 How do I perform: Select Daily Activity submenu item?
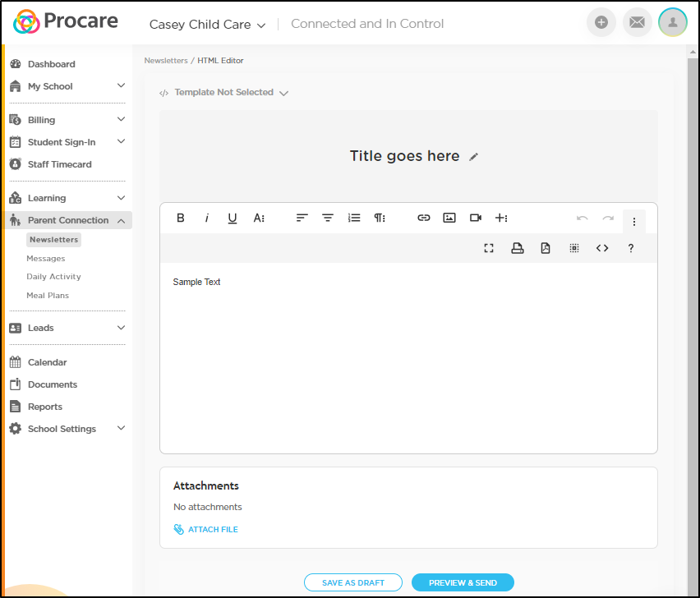53,276
